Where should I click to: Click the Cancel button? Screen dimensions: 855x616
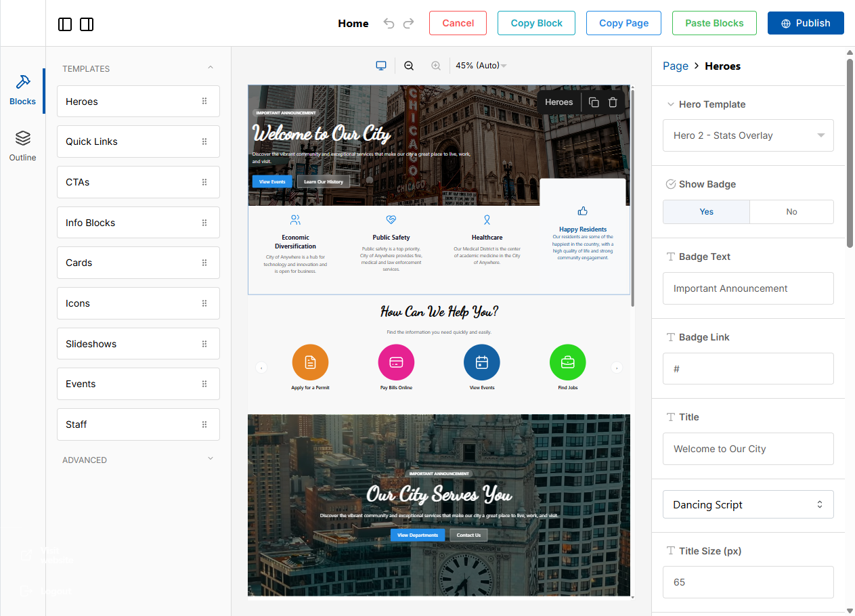[458, 23]
